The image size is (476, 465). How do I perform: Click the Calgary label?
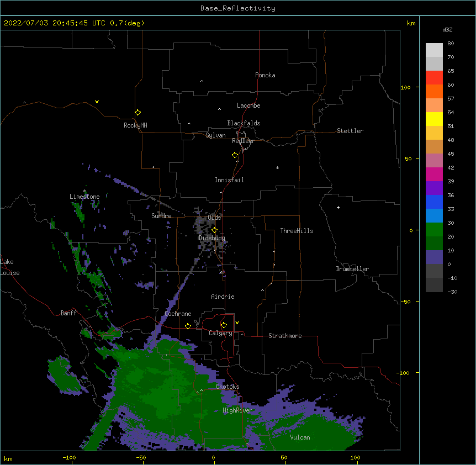[x=221, y=333]
